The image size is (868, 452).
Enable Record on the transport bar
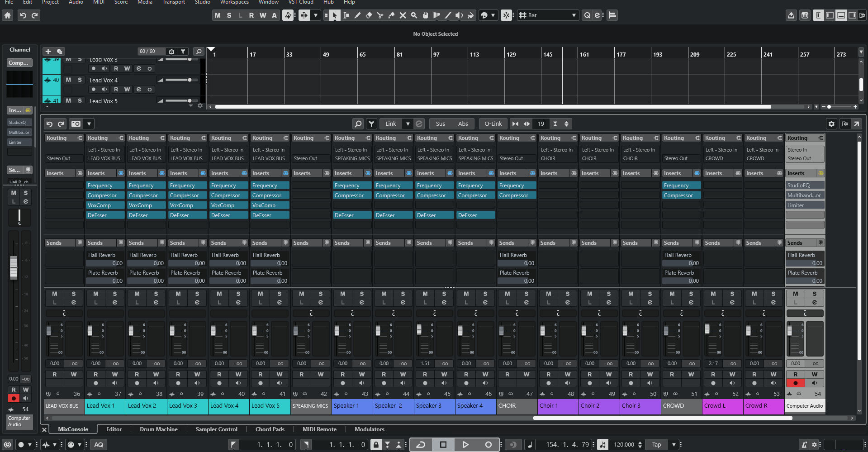[x=488, y=444]
